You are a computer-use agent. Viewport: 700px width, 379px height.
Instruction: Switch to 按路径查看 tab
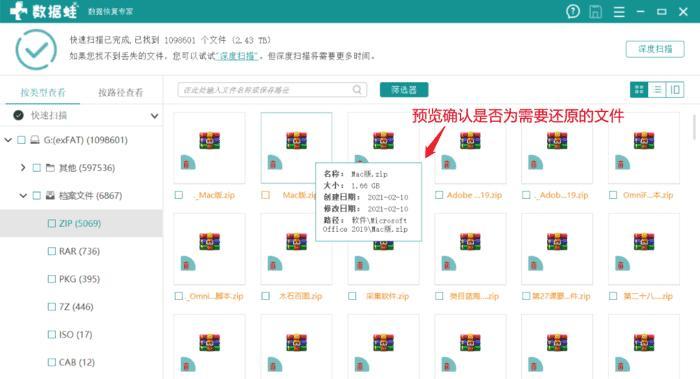(x=121, y=92)
